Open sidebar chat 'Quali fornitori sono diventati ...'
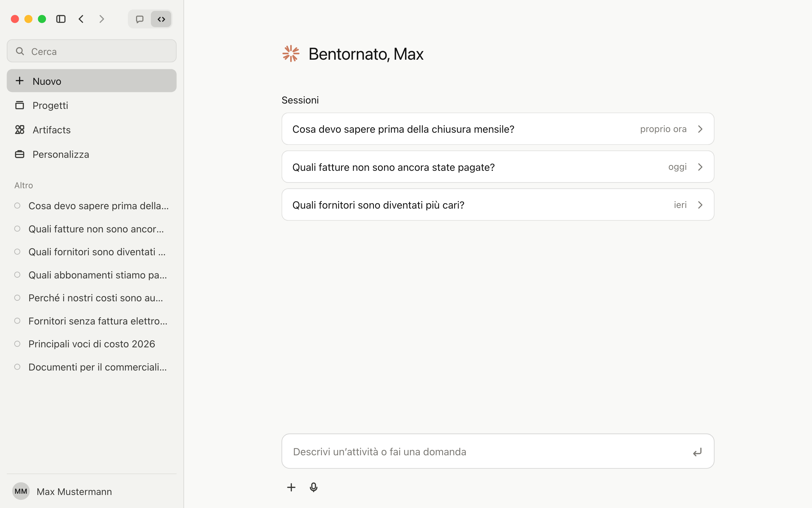812x508 pixels. click(92, 252)
